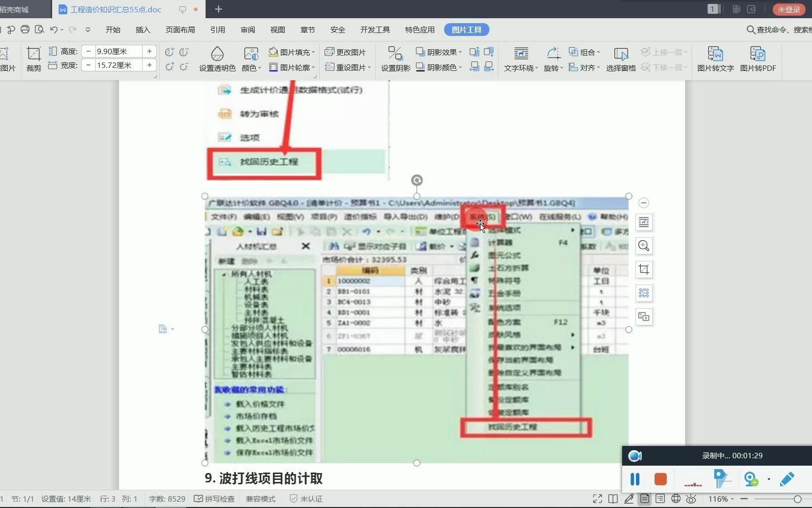Click the print preview icon
The width and height of the screenshot is (812, 508).
(39, 30)
